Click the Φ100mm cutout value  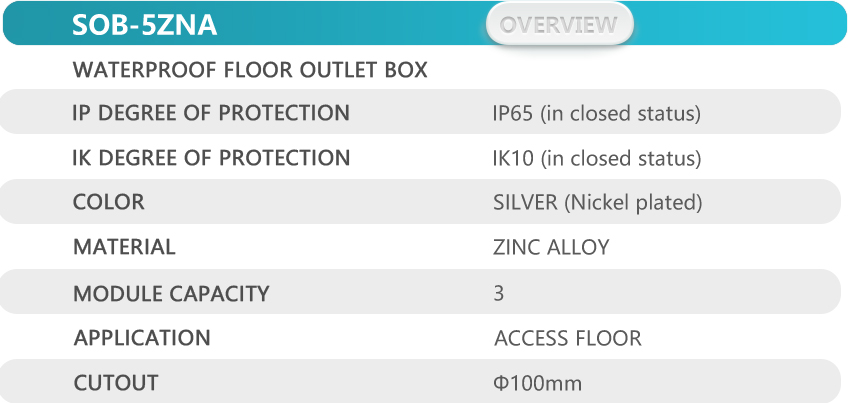(x=538, y=383)
